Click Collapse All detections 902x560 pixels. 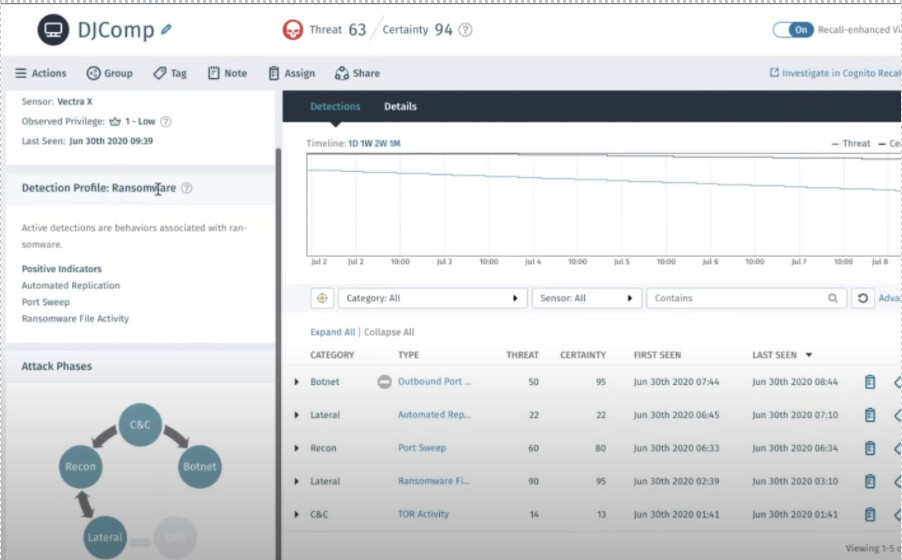(389, 332)
